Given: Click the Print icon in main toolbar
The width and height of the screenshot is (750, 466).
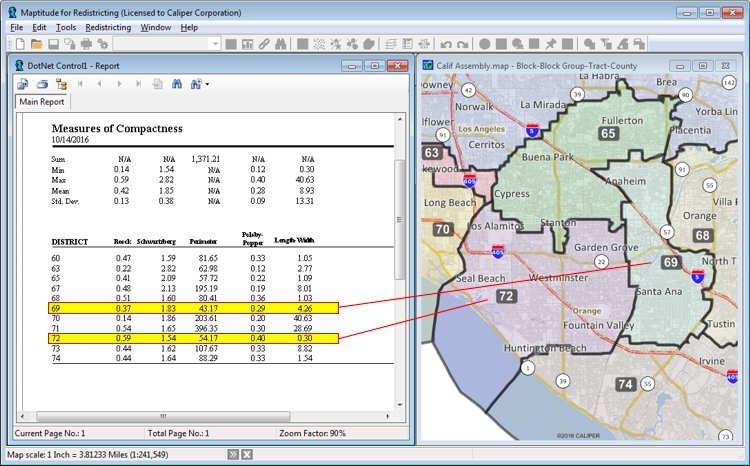Looking at the screenshot, I should [85, 45].
